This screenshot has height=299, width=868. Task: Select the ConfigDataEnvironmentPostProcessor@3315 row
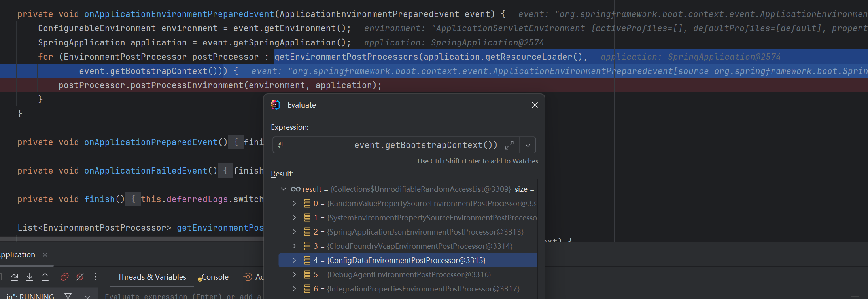coord(408,260)
